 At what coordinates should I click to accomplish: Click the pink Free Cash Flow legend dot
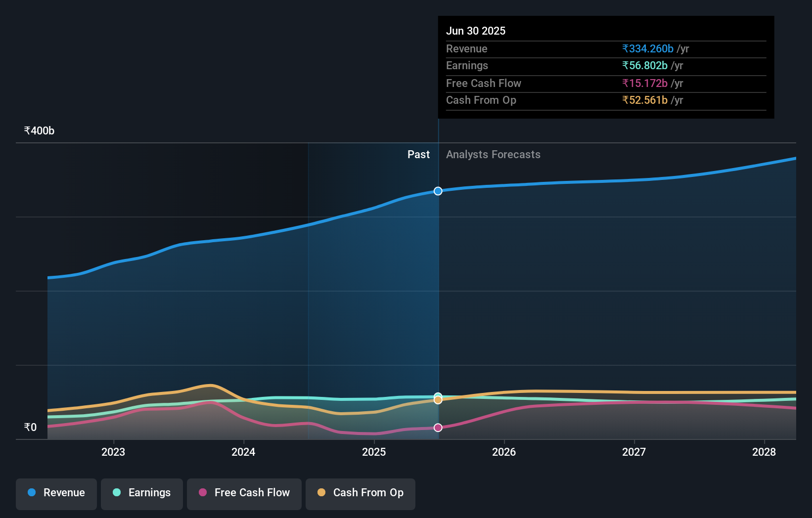point(202,493)
